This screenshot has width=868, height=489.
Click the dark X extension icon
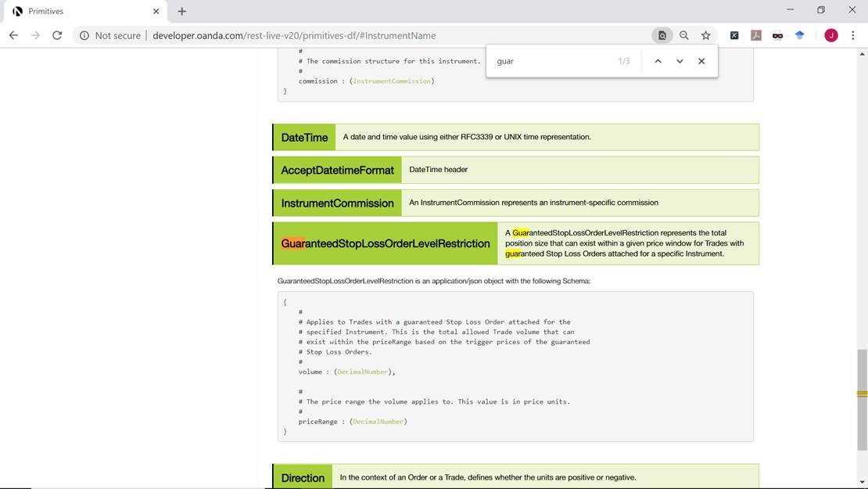pos(733,35)
